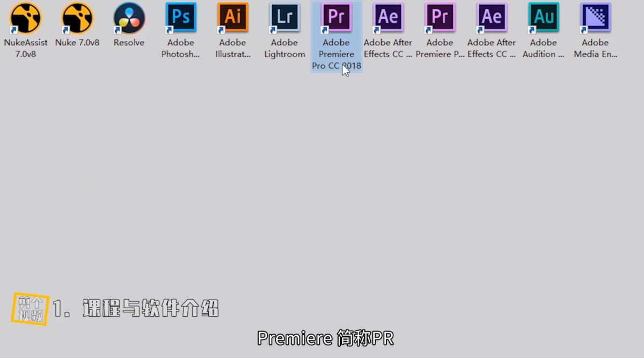Click the 'Adobe Audition' label text
Image resolution: width=644 pixels, height=358 pixels.
pyautogui.click(x=544, y=48)
